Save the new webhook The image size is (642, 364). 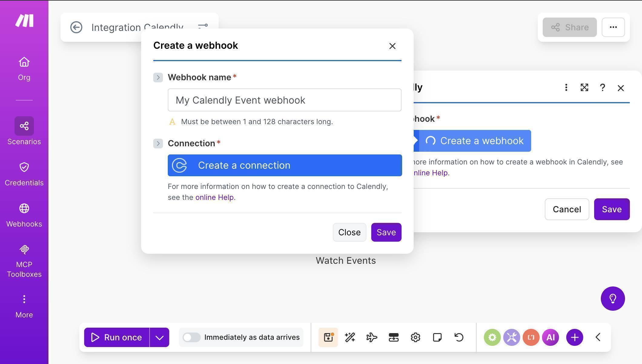coord(386,232)
